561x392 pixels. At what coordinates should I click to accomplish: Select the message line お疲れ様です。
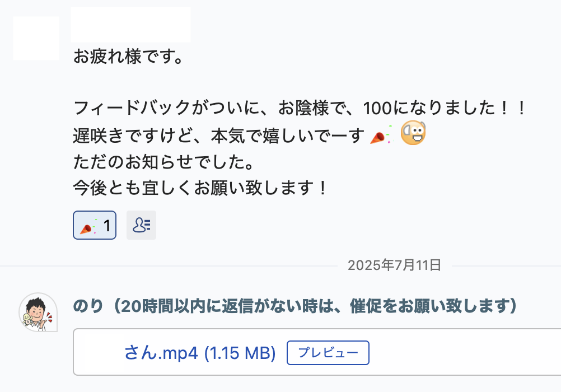click(128, 57)
